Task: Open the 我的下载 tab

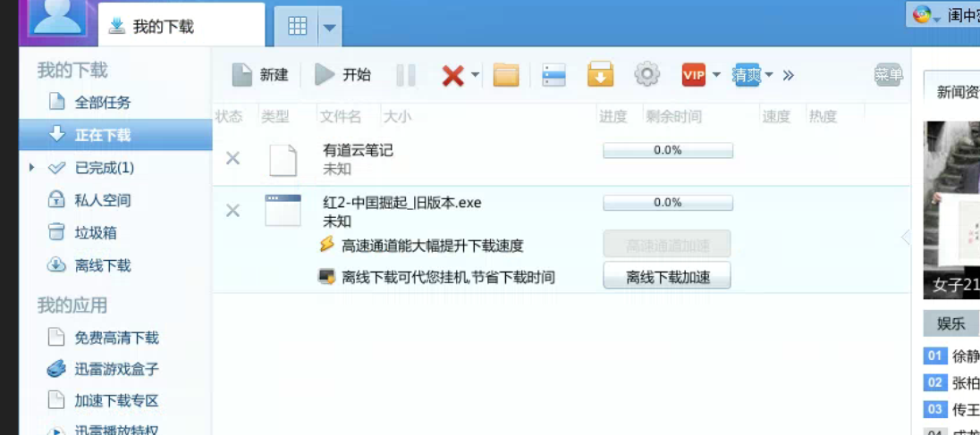Action: [182, 25]
